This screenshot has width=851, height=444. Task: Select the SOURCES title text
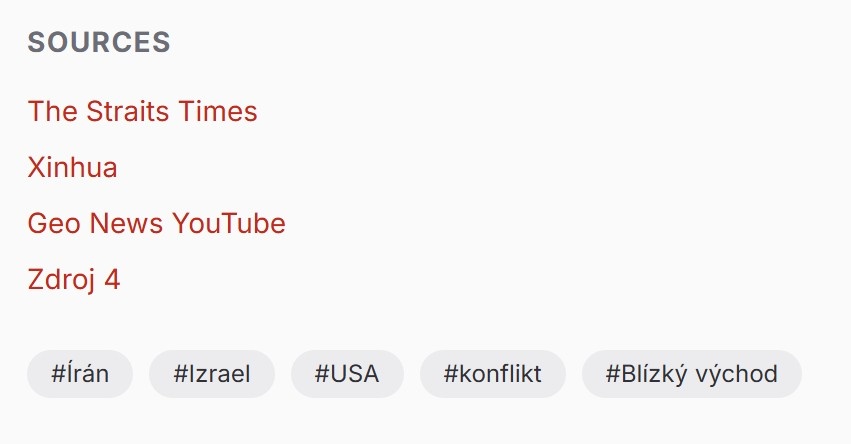pyautogui.click(x=99, y=42)
